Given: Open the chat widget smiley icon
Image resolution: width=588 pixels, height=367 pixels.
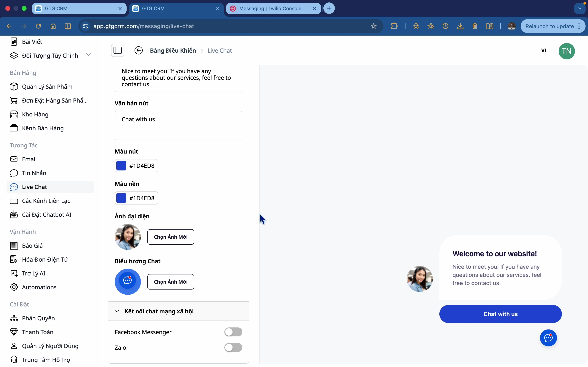Looking at the screenshot, I should click(548, 338).
